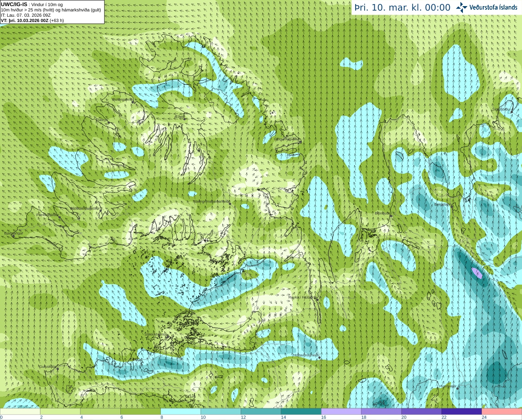Select the 4–6 m/s green legend swatch

(101, 411)
